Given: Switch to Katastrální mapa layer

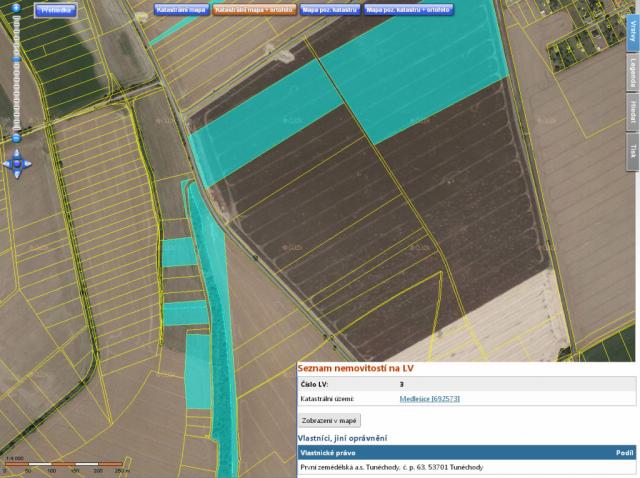Looking at the screenshot, I should (x=181, y=10).
